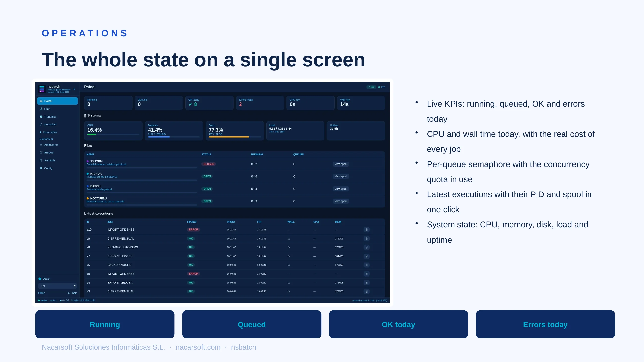Collapse the sidebar with the chevron icon

point(74,89)
